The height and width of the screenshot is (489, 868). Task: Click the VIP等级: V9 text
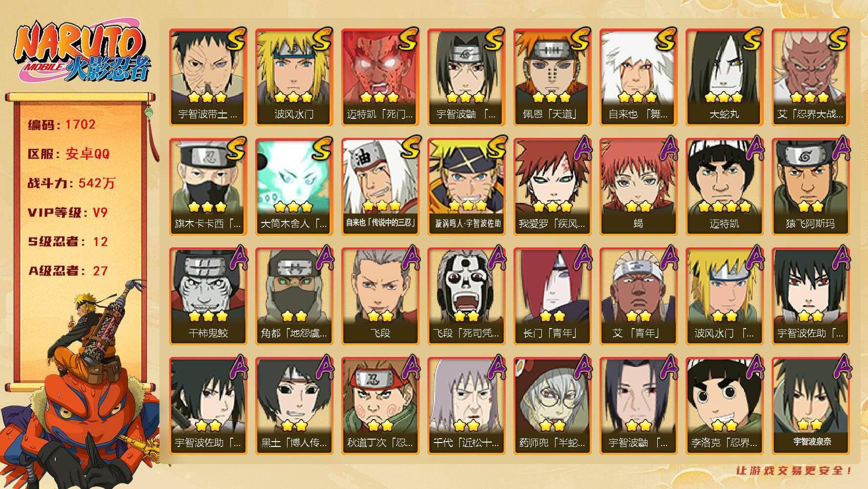(67, 212)
